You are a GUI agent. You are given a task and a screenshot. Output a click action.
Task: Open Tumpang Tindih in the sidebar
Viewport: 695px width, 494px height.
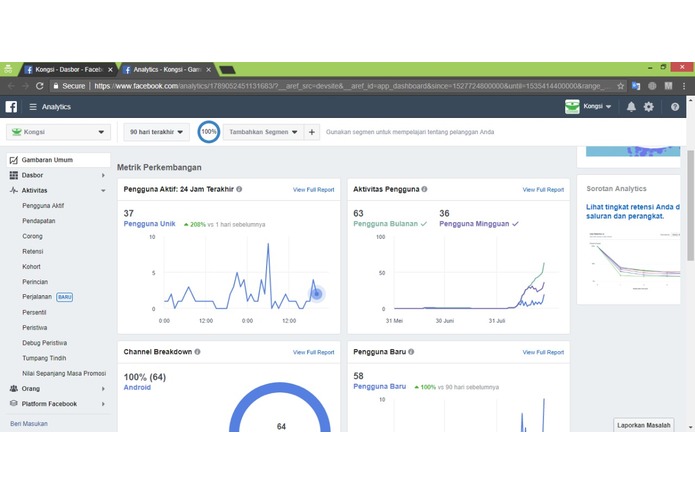[x=44, y=358]
